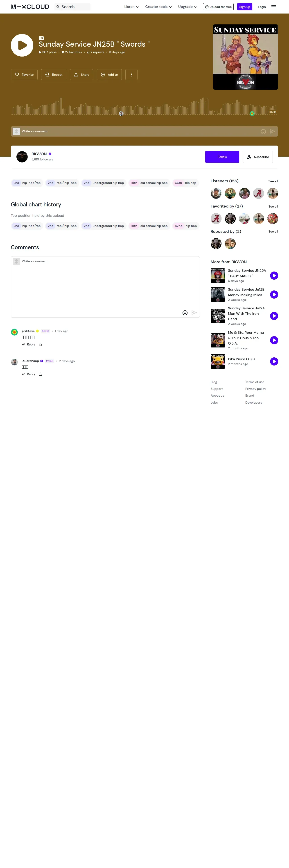This screenshot has width=289, height=868.
Task: Open BIGVON name link
Action: (39, 154)
